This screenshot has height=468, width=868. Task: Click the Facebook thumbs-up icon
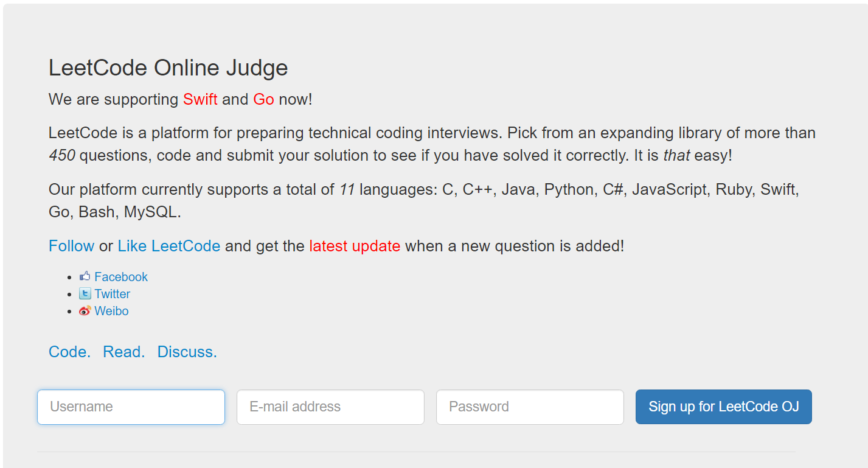pos(85,276)
